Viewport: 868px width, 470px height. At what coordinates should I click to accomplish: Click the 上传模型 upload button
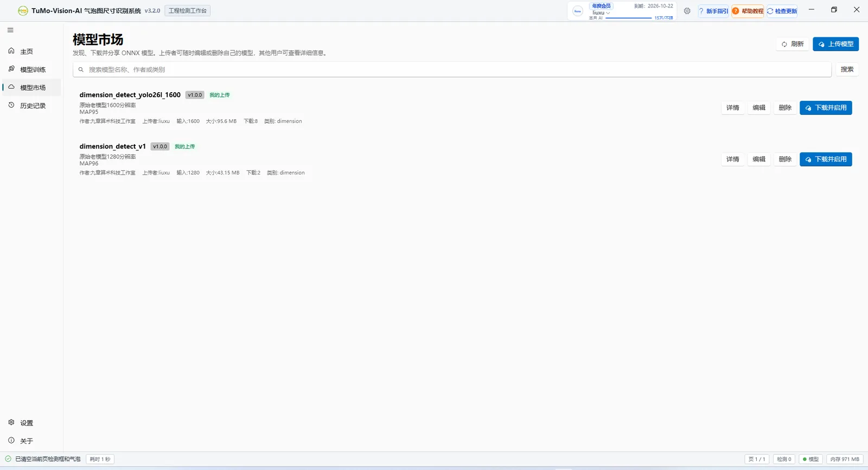click(835, 44)
